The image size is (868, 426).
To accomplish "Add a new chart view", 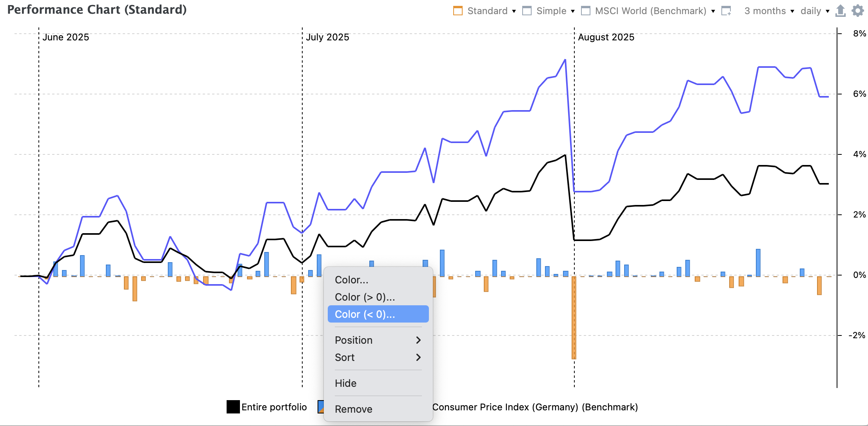I will tap(726, 11).
